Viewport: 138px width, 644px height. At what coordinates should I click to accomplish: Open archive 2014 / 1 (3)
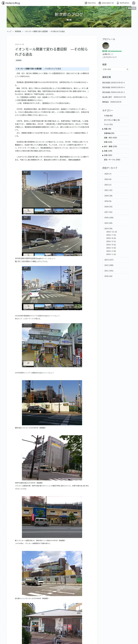coord(111,254)
